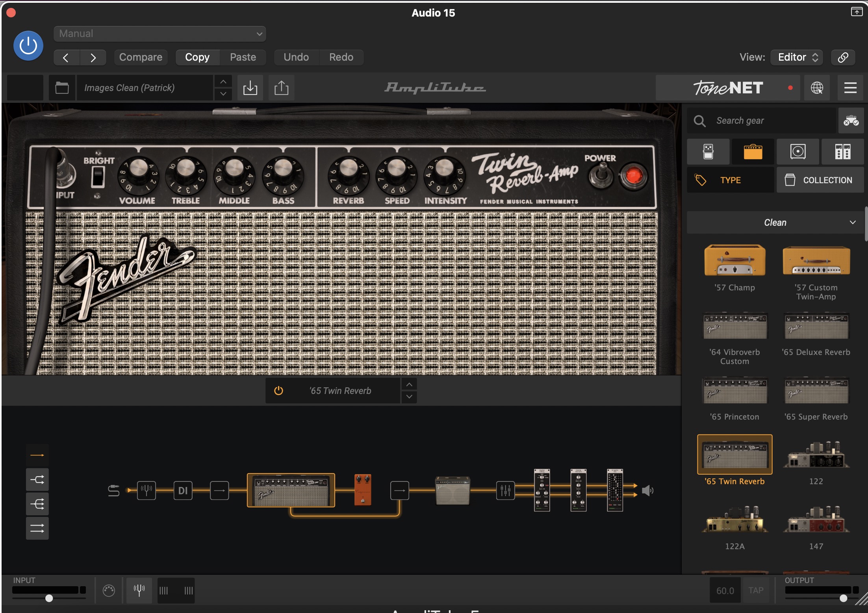The image size is (868, 613).
Task: Switch to the amplifiers gear tab
Action: click(x=753, y=152)
